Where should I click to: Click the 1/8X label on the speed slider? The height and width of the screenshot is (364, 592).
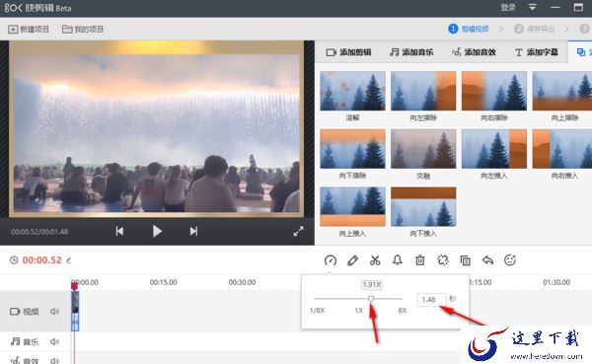tap(317, 311)
